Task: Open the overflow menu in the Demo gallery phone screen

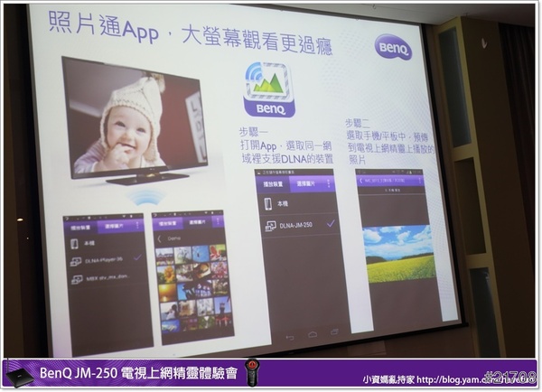Action: pyautogui.click(x=218, y=221)
